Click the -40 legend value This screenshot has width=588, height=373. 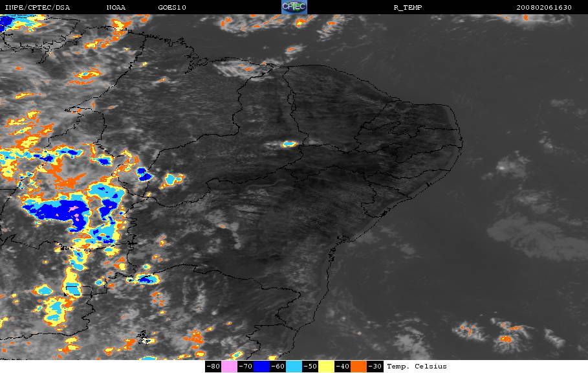(x=342, y=367)
